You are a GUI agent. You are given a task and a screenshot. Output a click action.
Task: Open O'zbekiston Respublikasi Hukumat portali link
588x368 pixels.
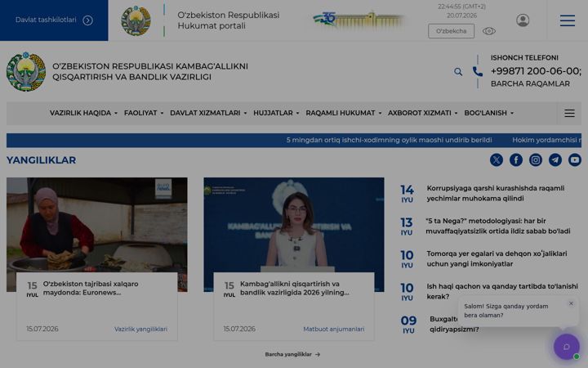point(228,20)
